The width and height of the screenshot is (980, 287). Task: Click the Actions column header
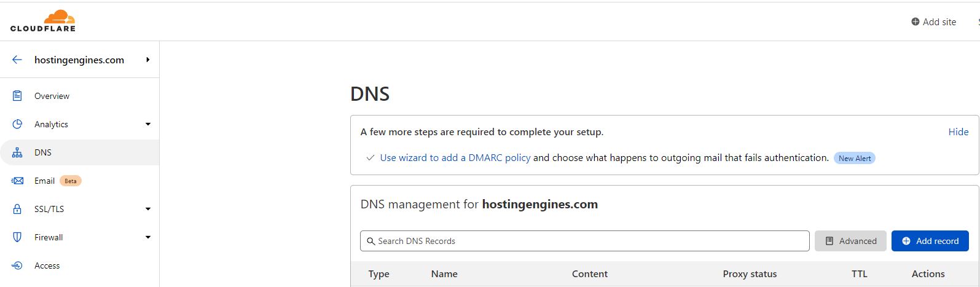point(928,274)
